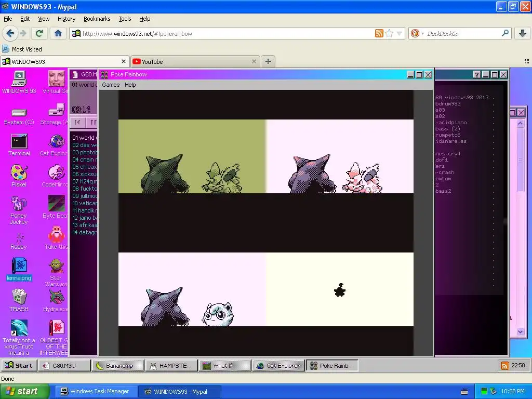Open the Byte Beat desktop icon
Viewport: 532px width, 399px height.
click(x=56, y=206)
